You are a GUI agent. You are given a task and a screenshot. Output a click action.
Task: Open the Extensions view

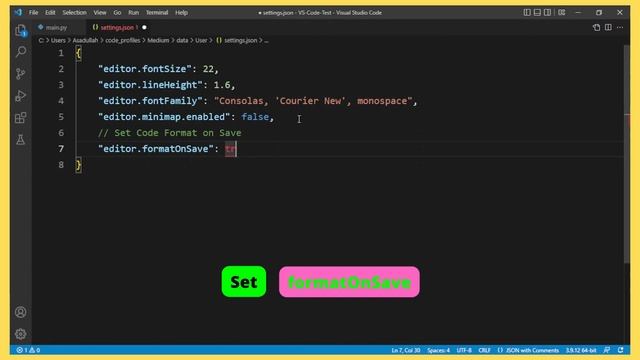(20, 118)
